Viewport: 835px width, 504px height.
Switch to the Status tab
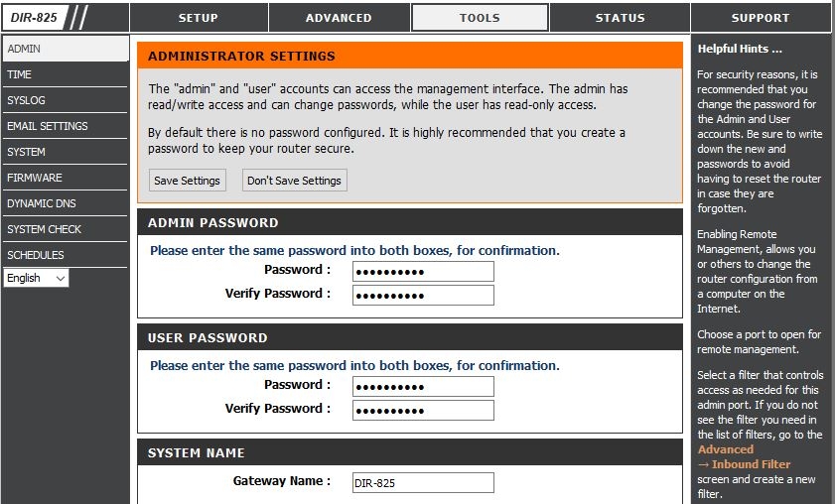pos(620,18)
